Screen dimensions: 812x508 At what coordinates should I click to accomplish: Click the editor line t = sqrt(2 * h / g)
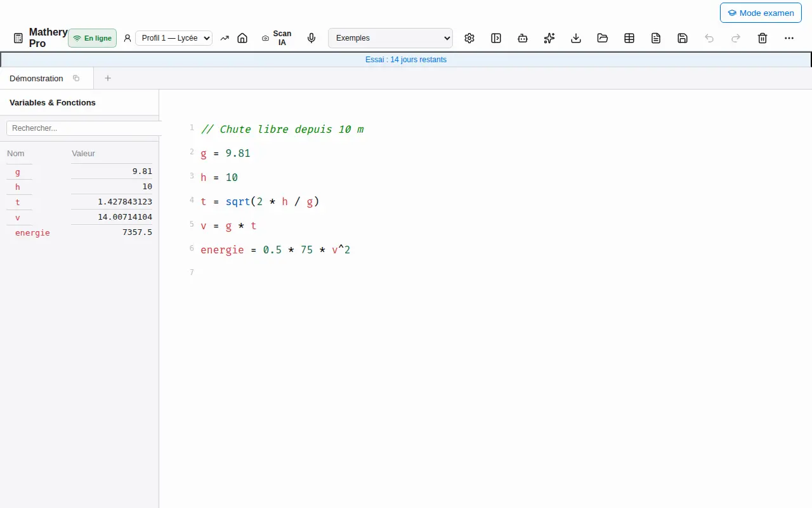pyautogui.click(x=259, y=201)
